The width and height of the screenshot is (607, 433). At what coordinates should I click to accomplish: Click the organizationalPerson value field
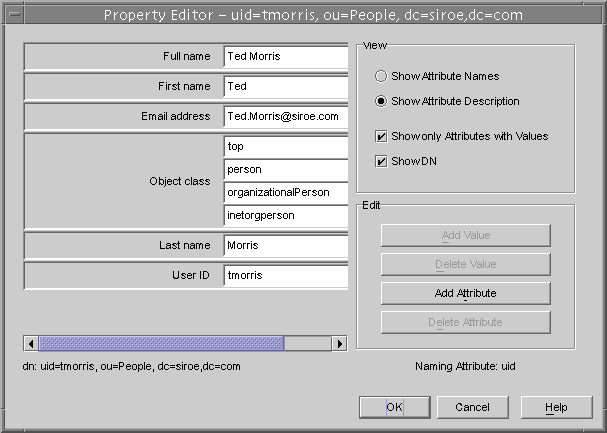click(x=286, y=193)
